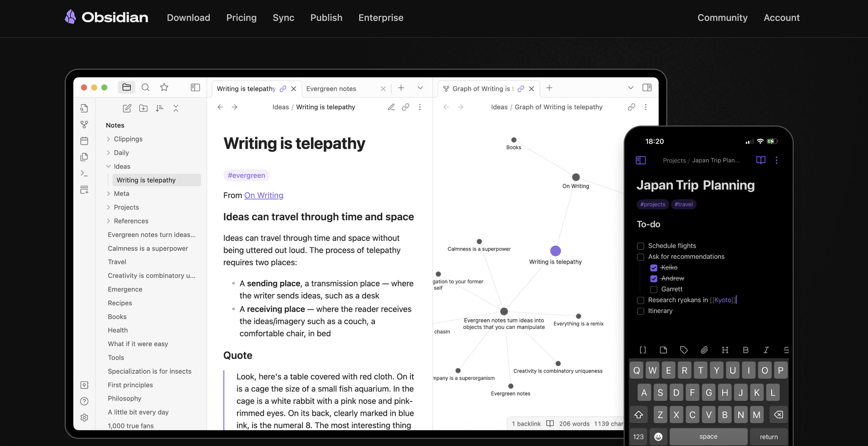Image resolution: width=868 pixels, height=446 pixels.
Task: Select Writing is telepathy tab
Action: pyautogui.click(x=257, y=89)
